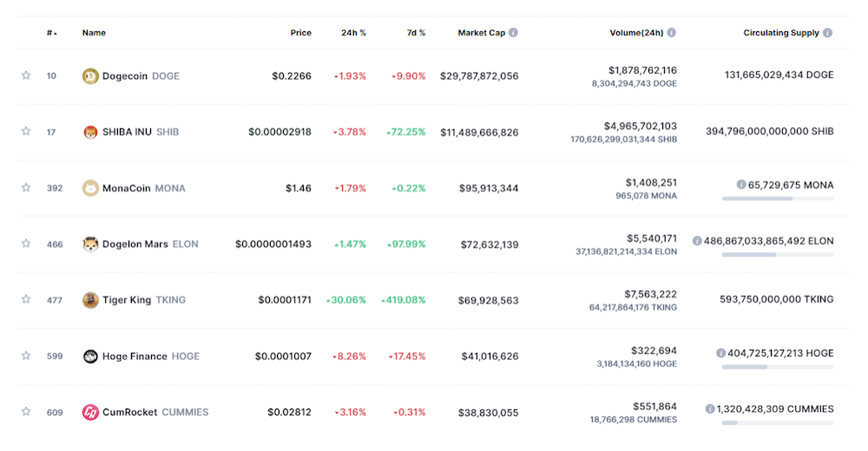The height and width of the screenshot is (451, 868).
Task: Click the Dogelon Mars coin logo
Action: 90,244
